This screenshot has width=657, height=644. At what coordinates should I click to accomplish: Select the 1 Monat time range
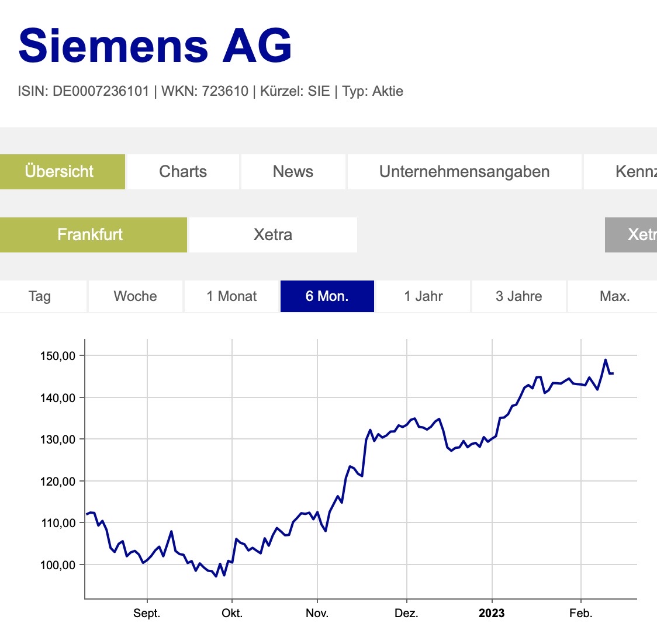pyautogui.click(x=231, y=296)
